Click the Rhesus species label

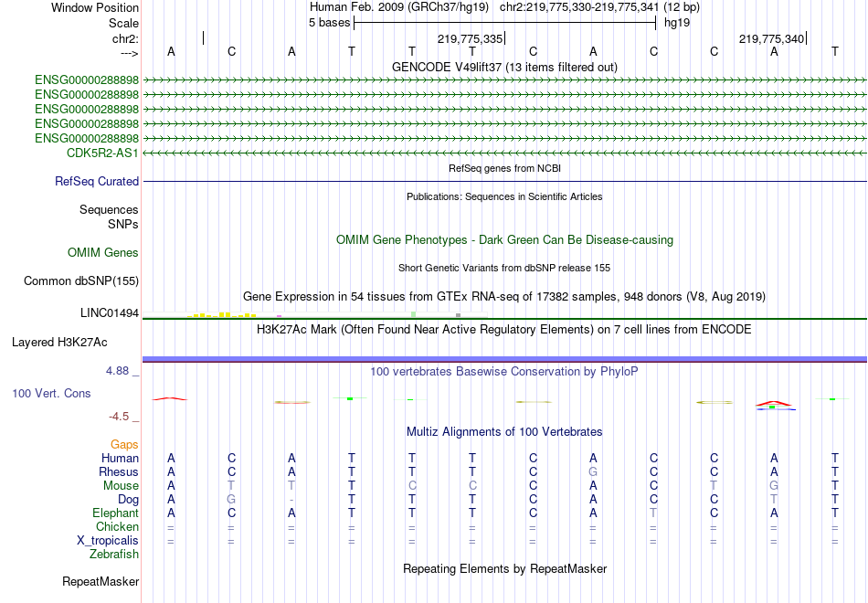click(119, 471)
